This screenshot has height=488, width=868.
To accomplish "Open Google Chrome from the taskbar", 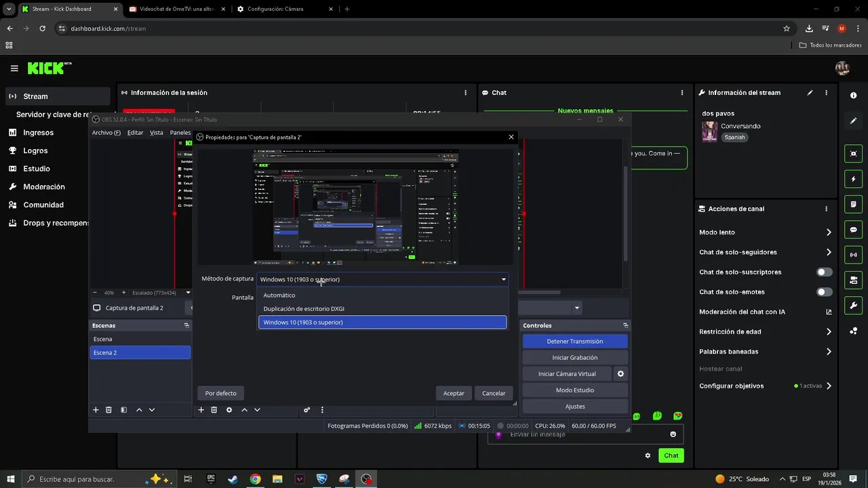I will coord(255,479).
